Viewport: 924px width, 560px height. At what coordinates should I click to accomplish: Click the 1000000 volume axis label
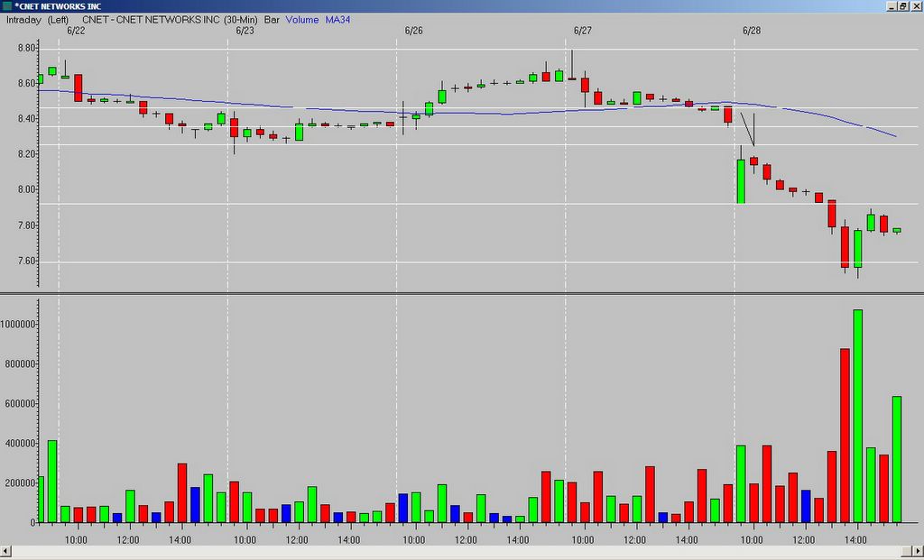point(18,325)
